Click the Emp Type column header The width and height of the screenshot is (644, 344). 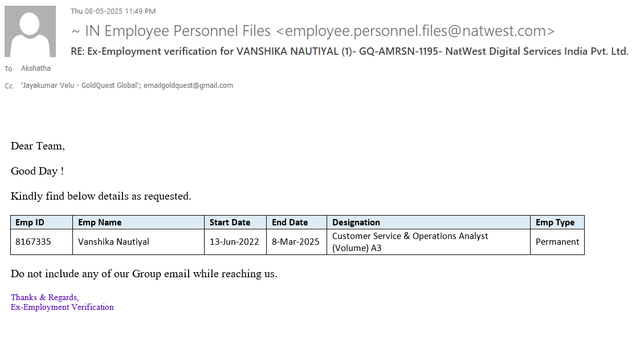[555, 222]
